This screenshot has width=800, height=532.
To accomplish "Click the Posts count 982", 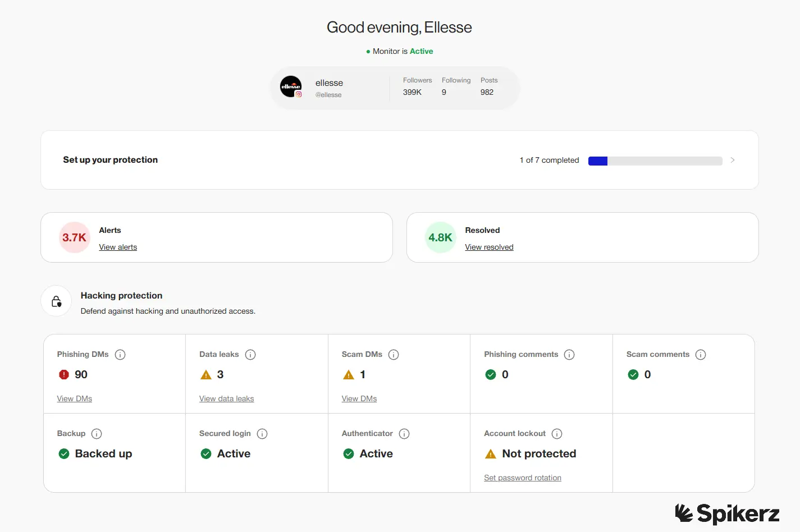I will [x=487, y=92].
